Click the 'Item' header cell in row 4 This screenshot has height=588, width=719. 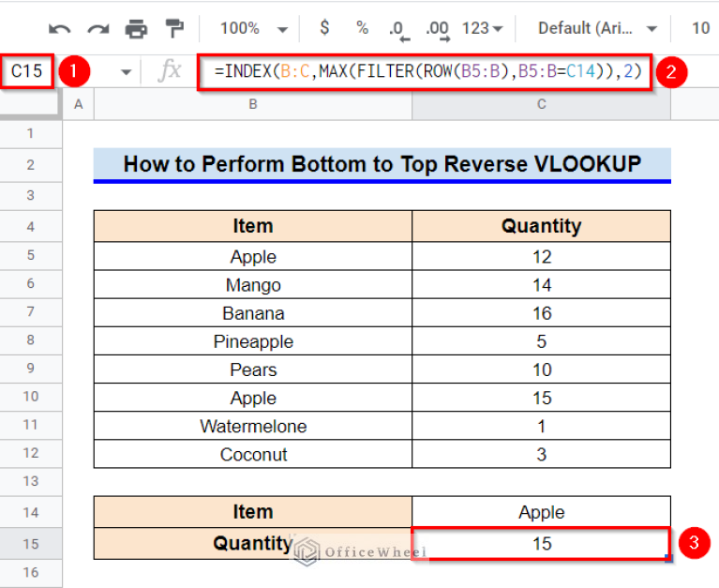click(x=253, y=226)
